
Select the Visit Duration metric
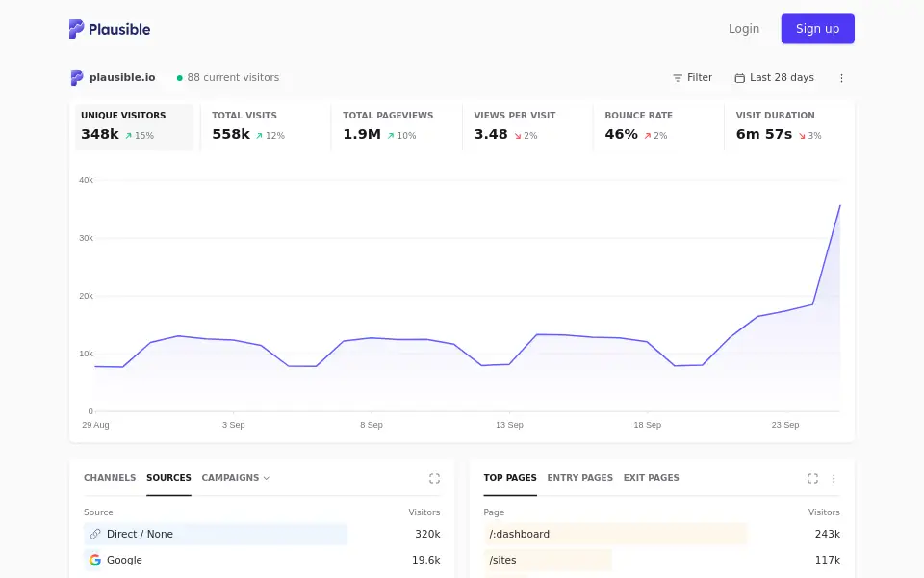click(x=788, y=127)
